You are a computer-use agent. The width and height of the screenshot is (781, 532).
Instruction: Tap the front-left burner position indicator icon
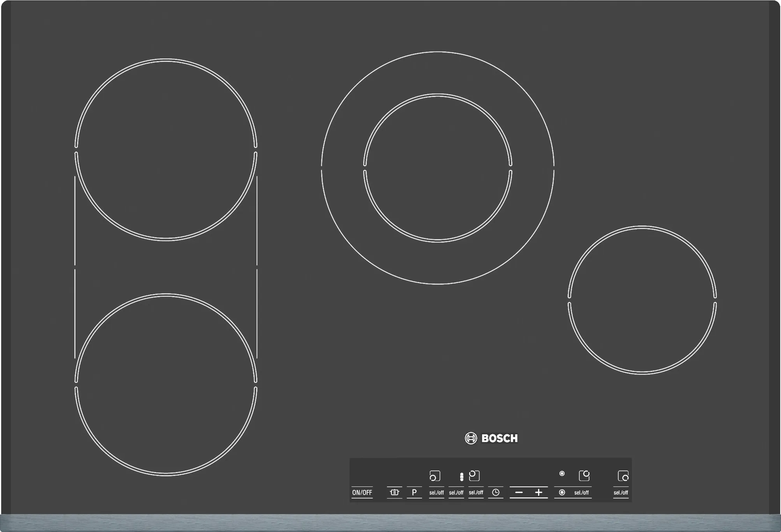point(434,476)
